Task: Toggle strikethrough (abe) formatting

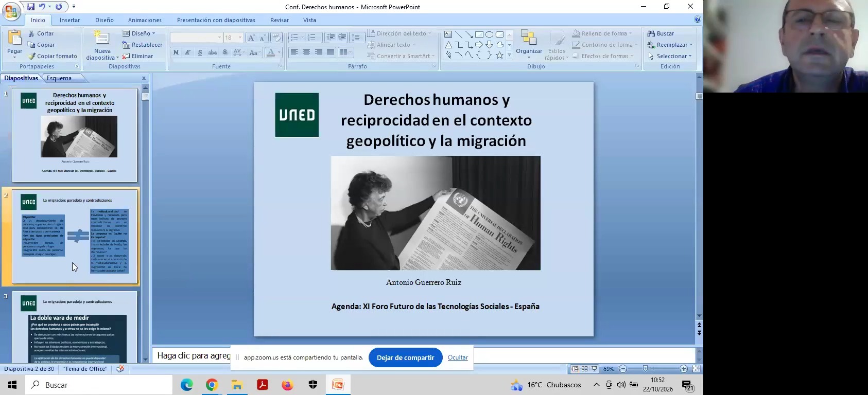Action: pyautogui.click(x=212, y=52)
